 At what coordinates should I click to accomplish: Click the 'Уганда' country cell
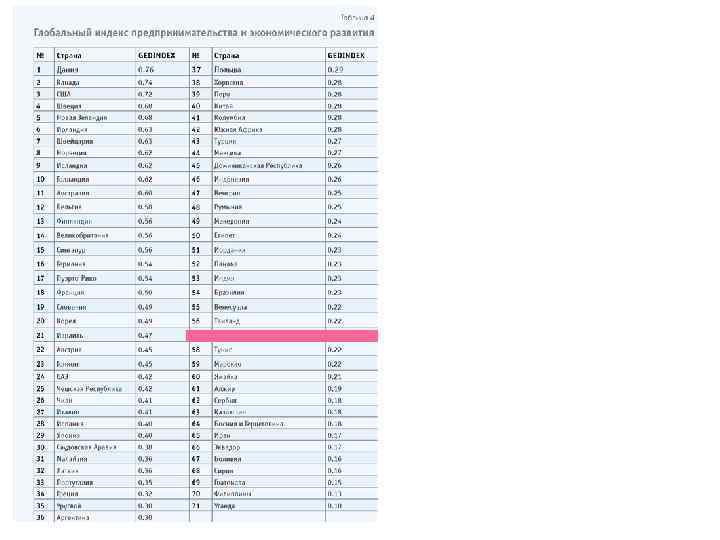tap(224, 506)
